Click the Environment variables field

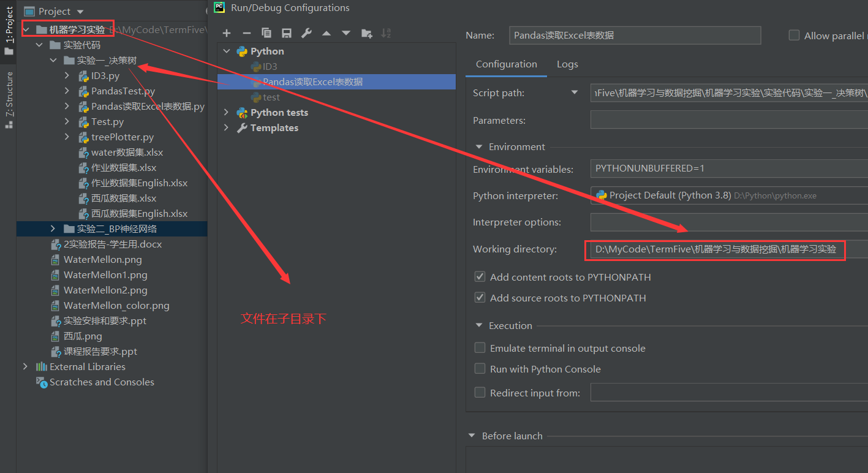[x=729, y=168]
